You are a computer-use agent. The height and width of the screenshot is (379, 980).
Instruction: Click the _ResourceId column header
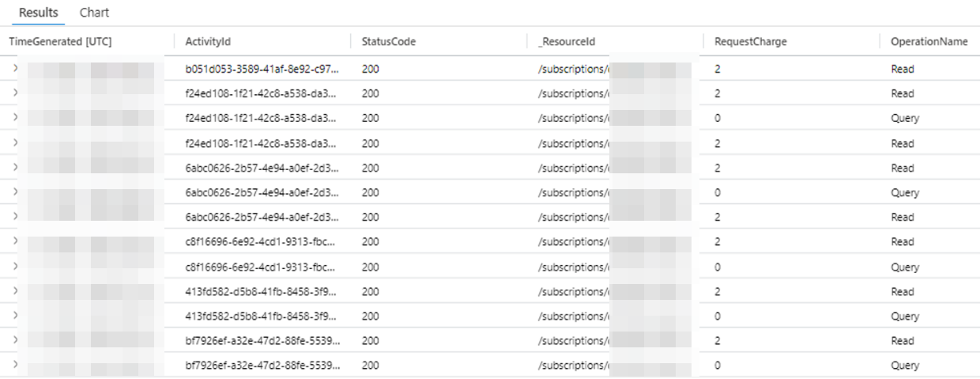[x=566, y=42]
